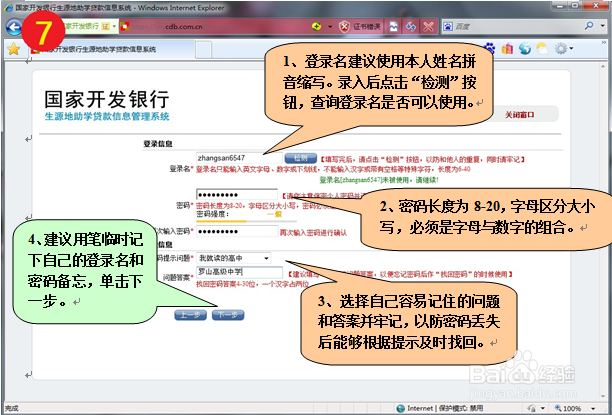Click the address bar URL cdb.com.cn
The width and height of the screenshot is (612, 415).
183,27
